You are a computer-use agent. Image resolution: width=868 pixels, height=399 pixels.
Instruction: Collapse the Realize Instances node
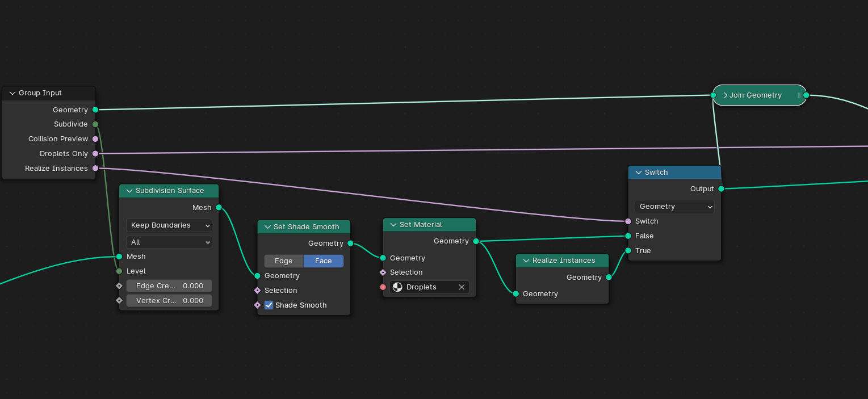coord(526,261)
